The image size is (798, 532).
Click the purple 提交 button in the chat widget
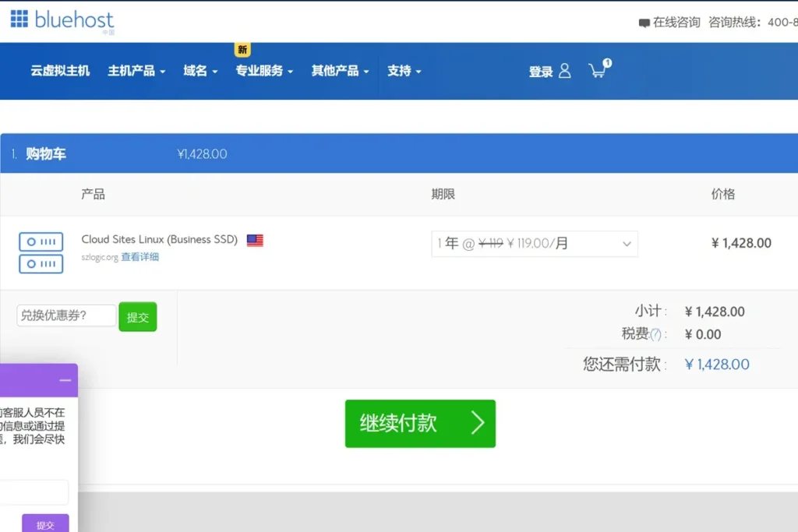(x=45, y=523)
